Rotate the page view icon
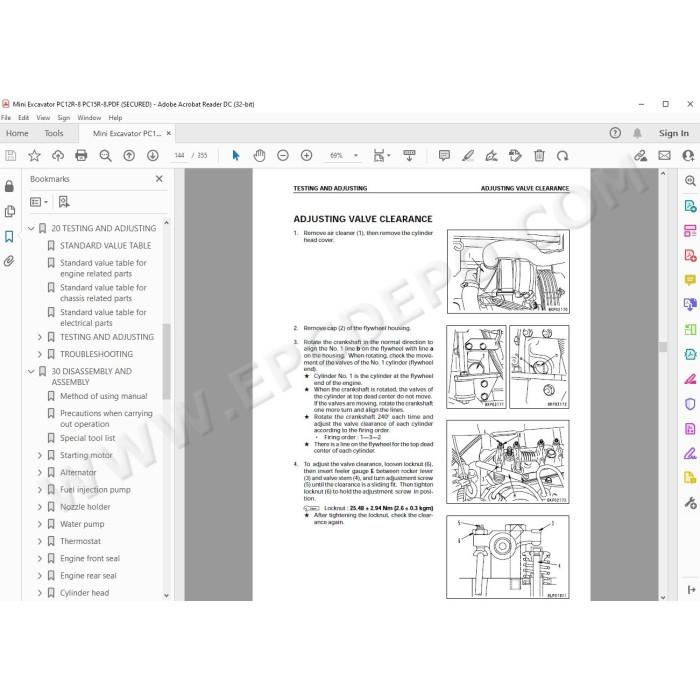Viewport: 700px width, 700px height. 562,155
